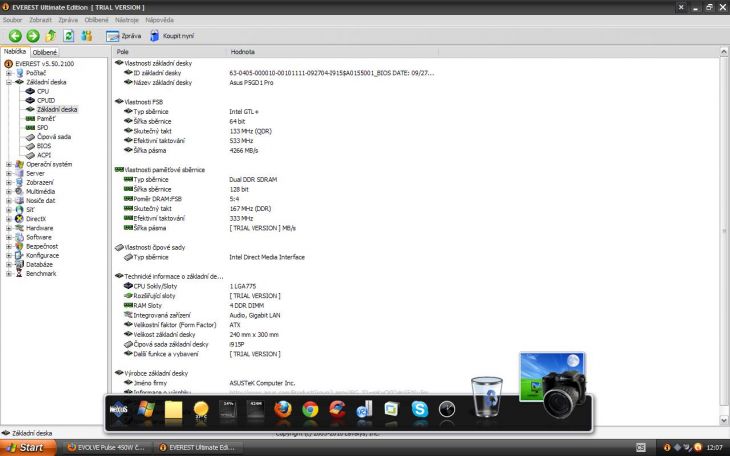Click the scrollbar up arrow in details pane

[x=724, y=51]
